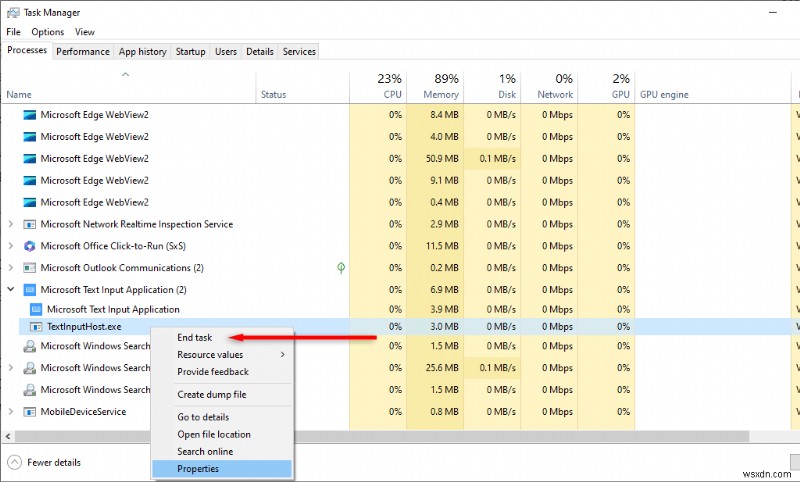Click the Microsoft Outlook Communications icon

(x=30, y=268)
